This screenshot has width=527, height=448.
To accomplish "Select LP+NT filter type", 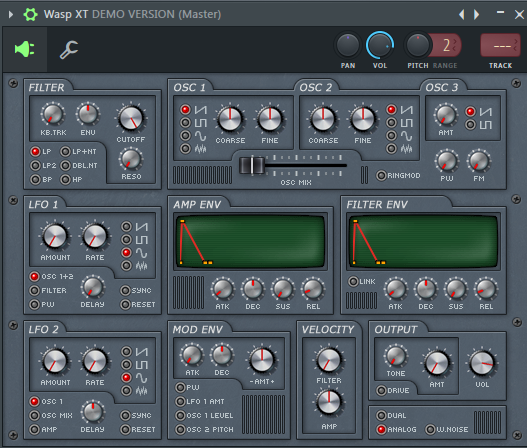I will pyautogui.click(x=65, y=151).
